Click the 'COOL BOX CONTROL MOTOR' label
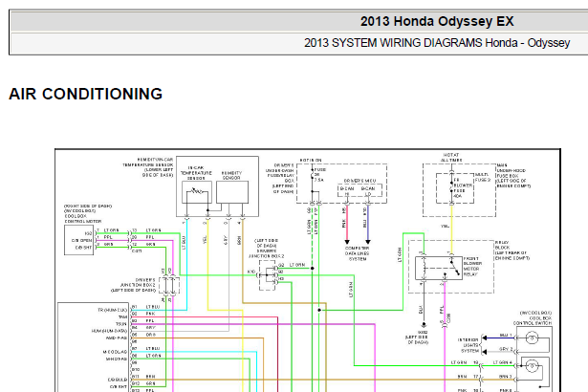This screenshot has height=392, width=588. click(x=83, y=219)
